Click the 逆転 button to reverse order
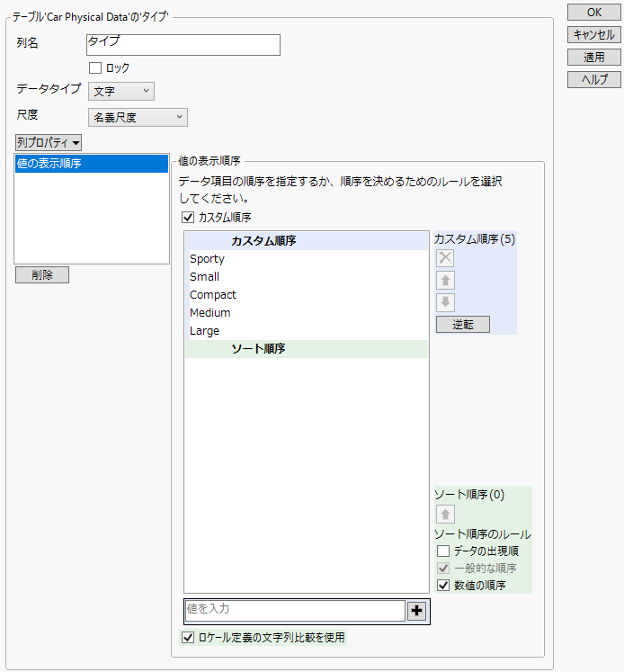The image size is (624, 672). [463, 325]
